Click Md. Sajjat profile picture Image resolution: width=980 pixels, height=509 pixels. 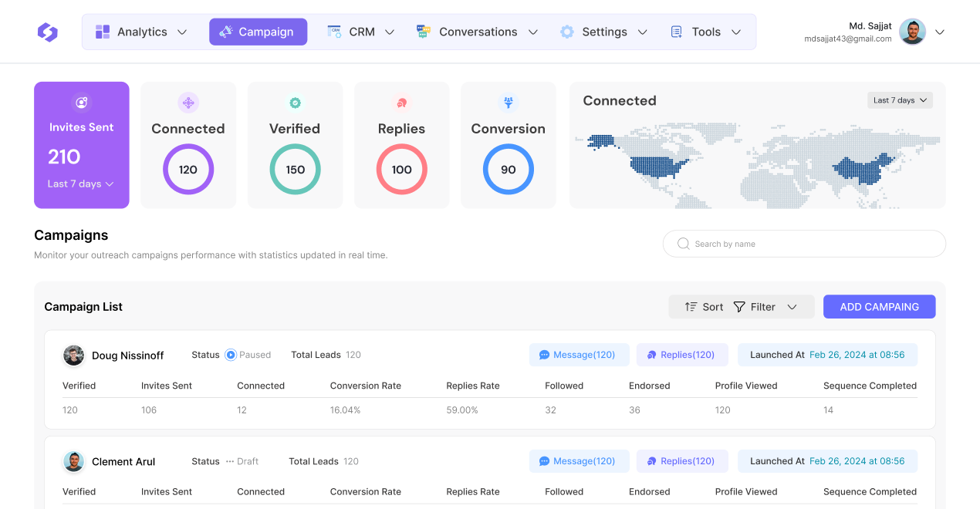913,32
